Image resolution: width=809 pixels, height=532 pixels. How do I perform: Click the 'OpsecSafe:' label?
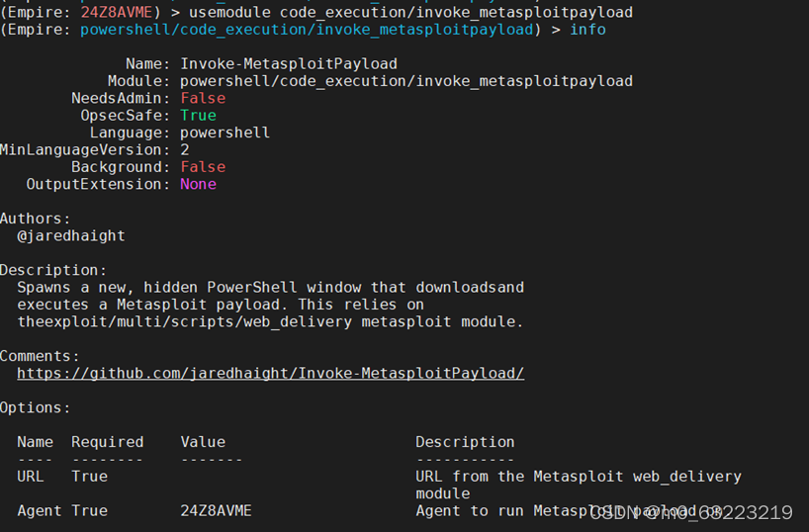(x=126, y=115)
